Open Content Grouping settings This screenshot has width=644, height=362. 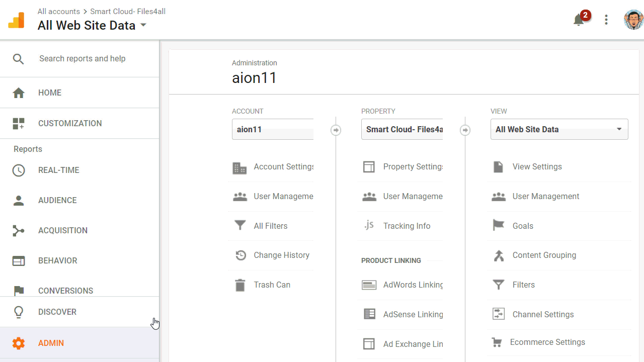click(x=544, y=255)
